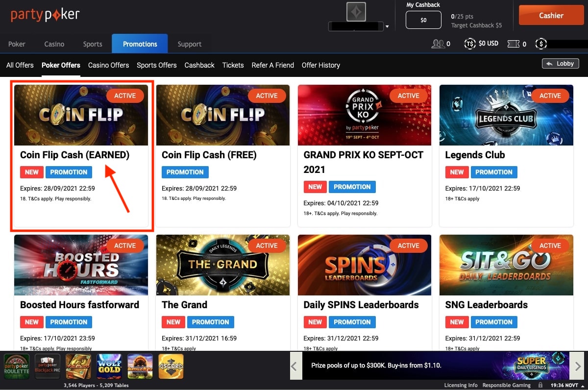Click the orange Cashier button
Screen dimensions: 588x390
[551, 16]
